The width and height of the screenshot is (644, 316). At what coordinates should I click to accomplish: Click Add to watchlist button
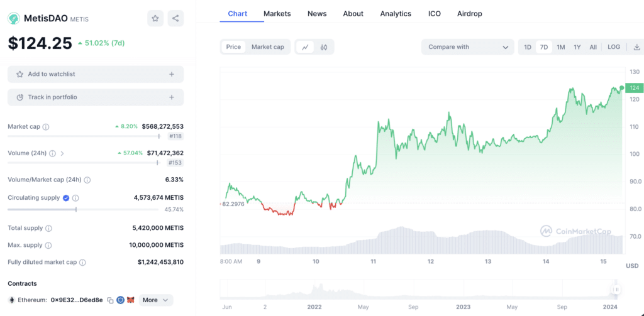point(96,74)
